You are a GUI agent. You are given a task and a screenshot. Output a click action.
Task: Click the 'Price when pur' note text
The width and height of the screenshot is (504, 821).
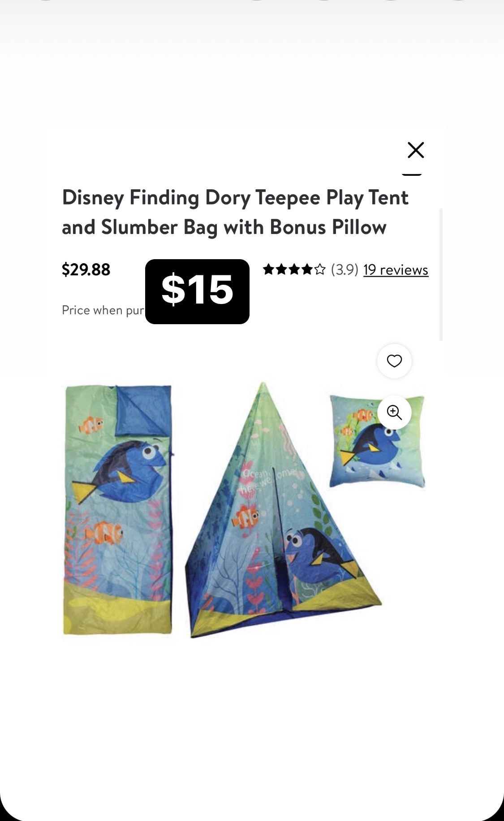point(103,310)
